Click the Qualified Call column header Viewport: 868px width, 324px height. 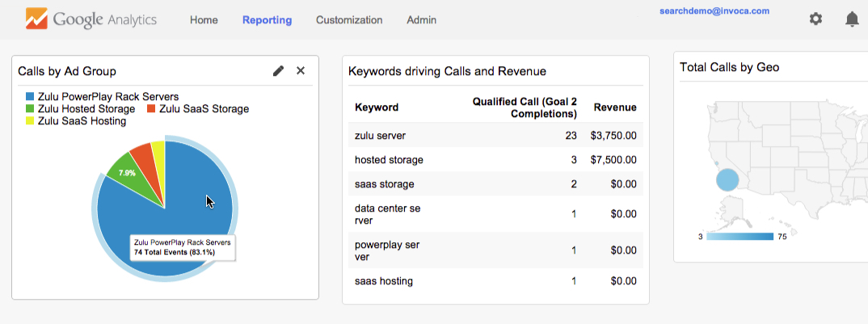[525, 108]
